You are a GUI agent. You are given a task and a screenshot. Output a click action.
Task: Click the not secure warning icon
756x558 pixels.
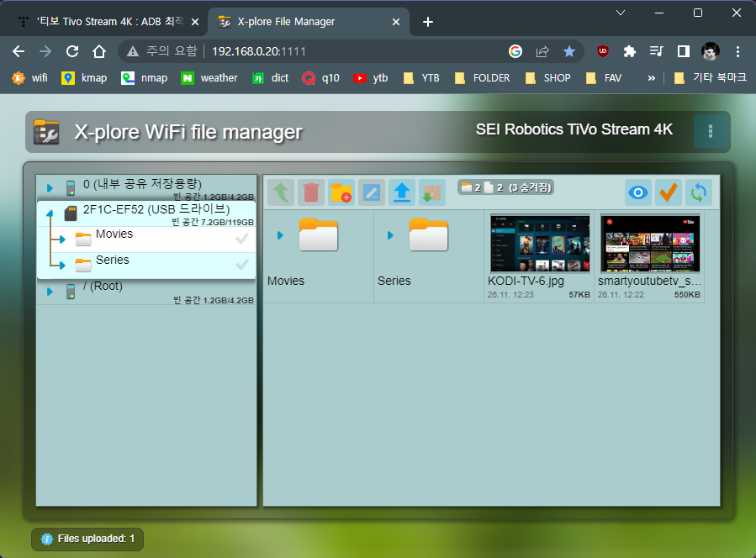(x=133, y=51)
